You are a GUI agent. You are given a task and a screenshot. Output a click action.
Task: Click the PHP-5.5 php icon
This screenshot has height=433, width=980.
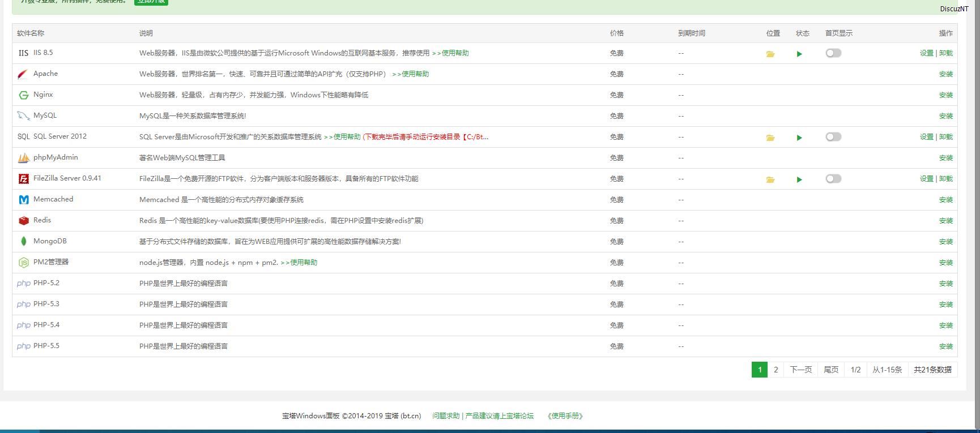pyautogui.click(x=24, y=346)
